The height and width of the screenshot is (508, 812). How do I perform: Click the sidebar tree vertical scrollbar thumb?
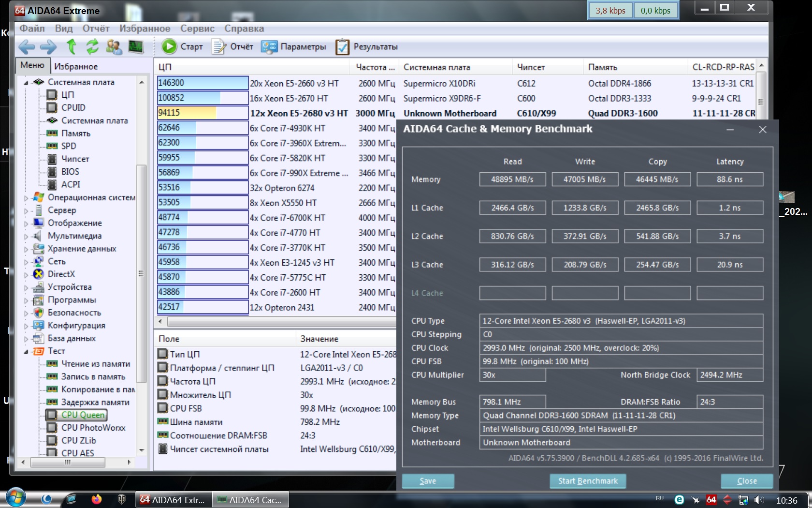141,273
